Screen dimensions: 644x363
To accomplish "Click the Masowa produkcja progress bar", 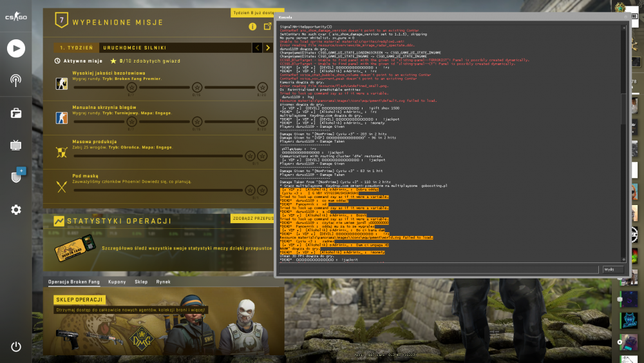I will 158,156.
